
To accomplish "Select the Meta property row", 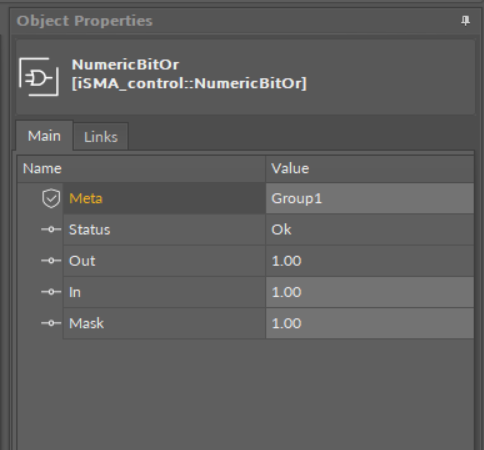I will point(246,198).
